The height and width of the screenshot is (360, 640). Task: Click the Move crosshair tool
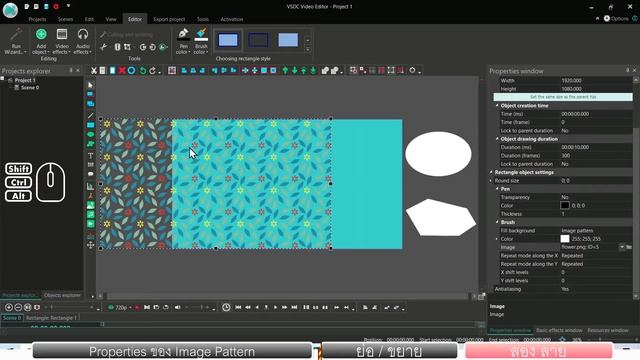(91, 245)
